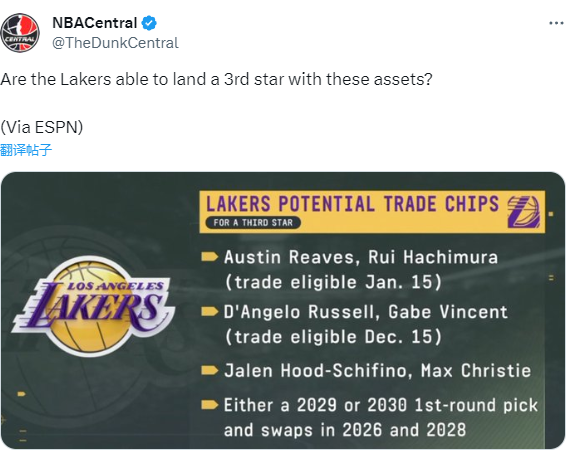Click the Austin Reaves, Rui Hachimura line
The height and width of the screenshot is (452, 572).
[x=361, y=257]
